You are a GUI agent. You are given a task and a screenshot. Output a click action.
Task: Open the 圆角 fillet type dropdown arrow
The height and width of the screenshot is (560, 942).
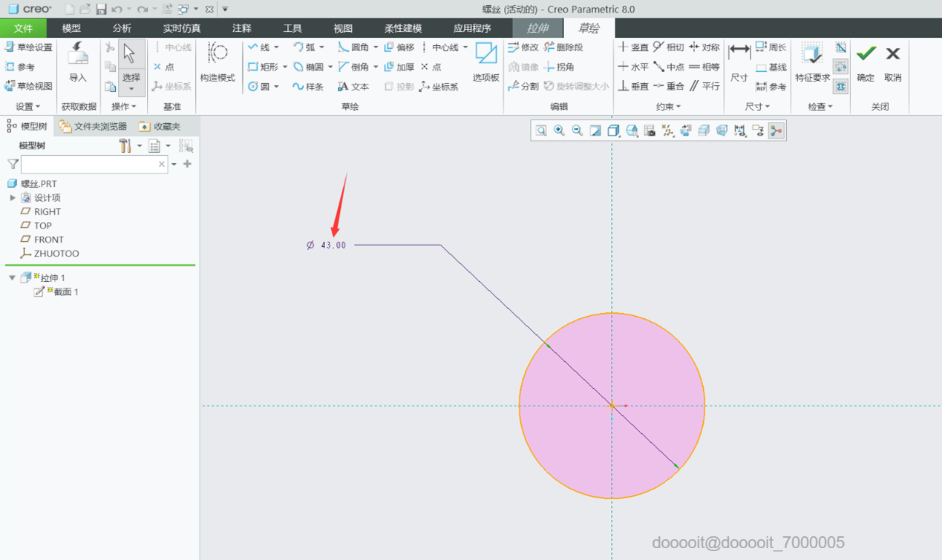[x=376, y=47]
